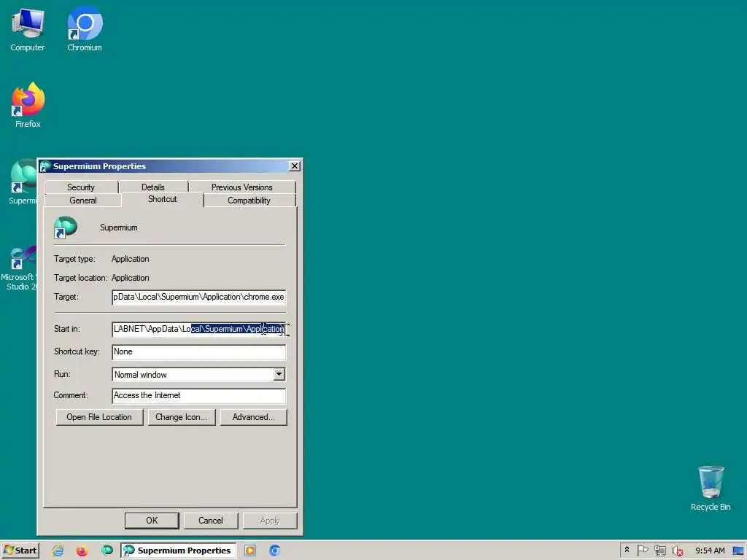Click the muted volume tray icon
Screen dimensions: 747x560
678,551
